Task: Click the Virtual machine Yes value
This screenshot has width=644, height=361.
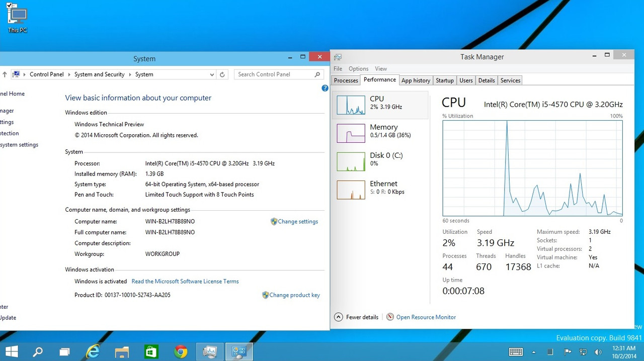Action: click(593, 257)
